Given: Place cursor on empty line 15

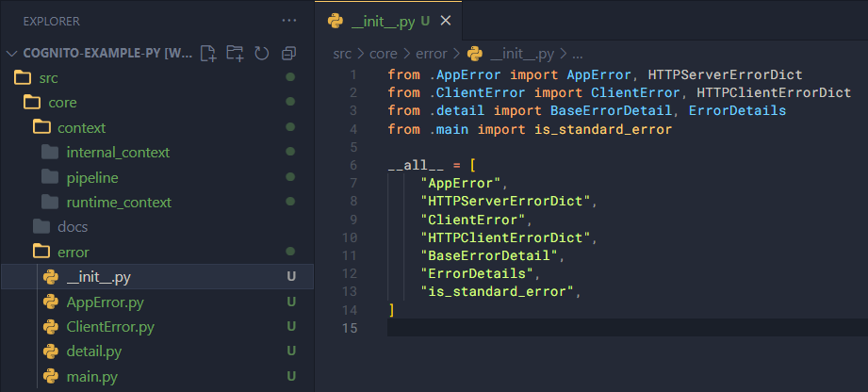Looking at the screenshot, I should [565, 328].
